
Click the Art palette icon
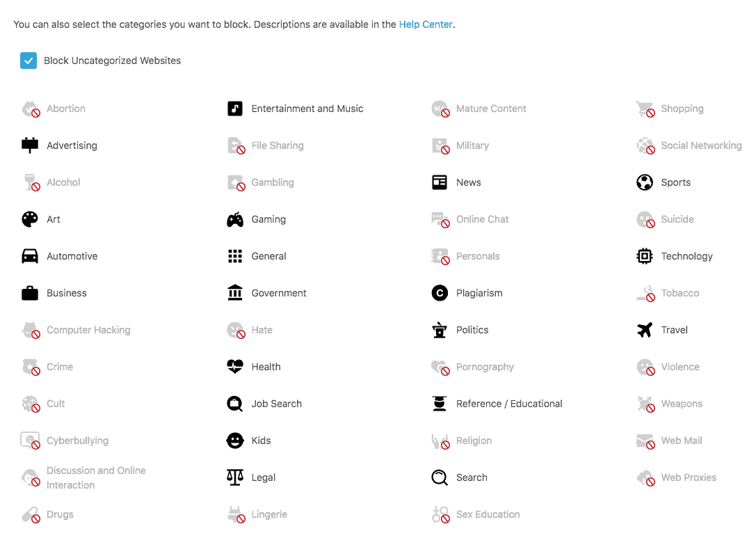[29, 219]
